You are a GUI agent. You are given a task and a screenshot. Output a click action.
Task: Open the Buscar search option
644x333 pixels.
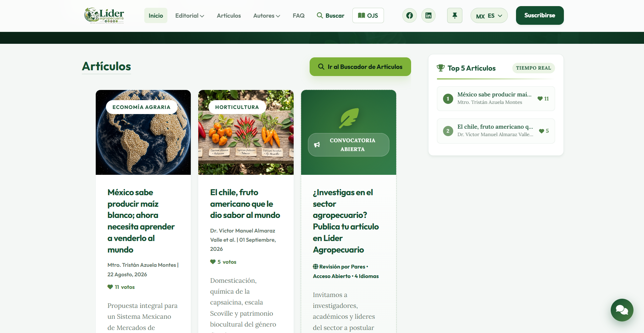pos(331,16)
